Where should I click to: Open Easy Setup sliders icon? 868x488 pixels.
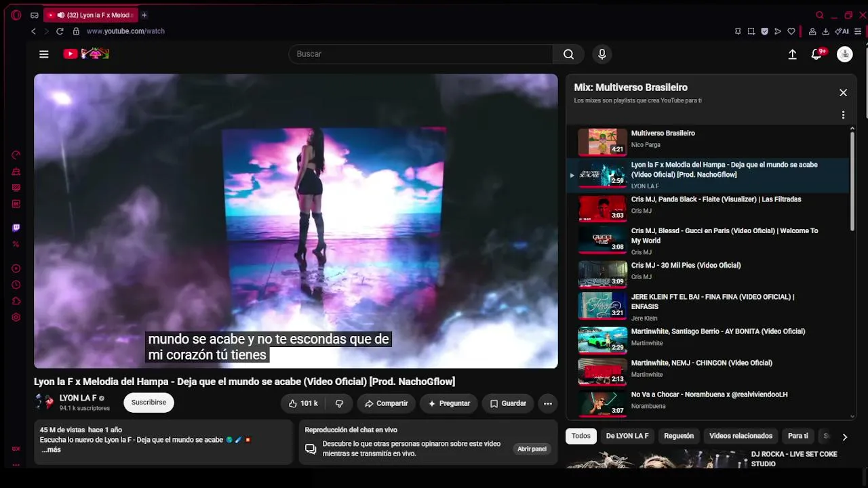click(859, 31)
